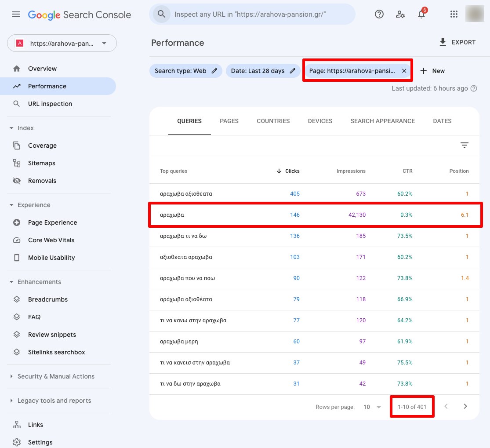
Task: Expand Legacy tools and reports section
Action: pyautogui.click(x=11, y=401)
